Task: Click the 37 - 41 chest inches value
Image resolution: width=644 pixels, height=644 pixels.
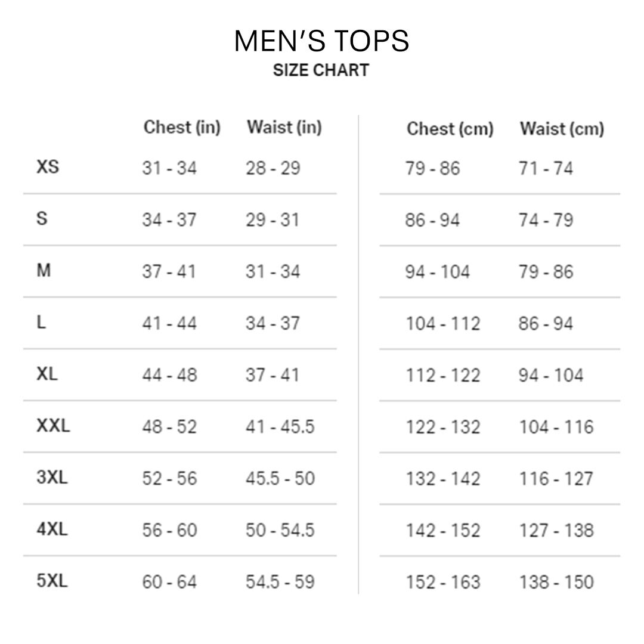Action: 169,272
